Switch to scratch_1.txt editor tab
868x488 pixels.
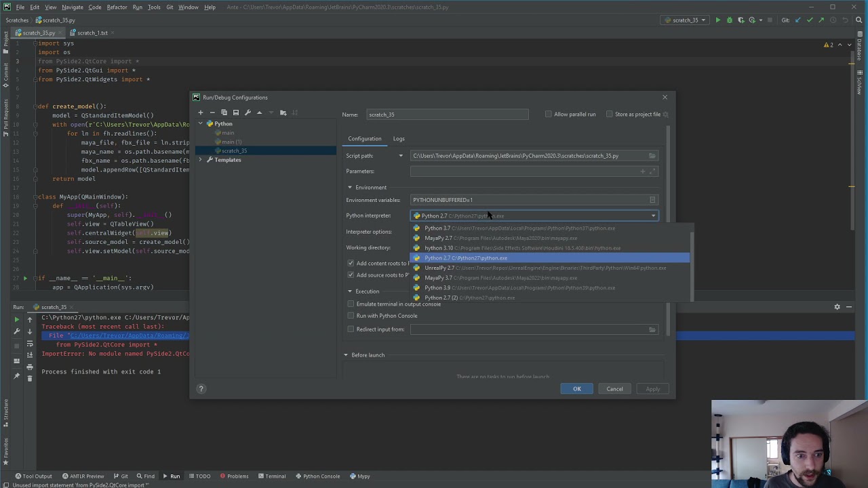(x=92, y=33)
